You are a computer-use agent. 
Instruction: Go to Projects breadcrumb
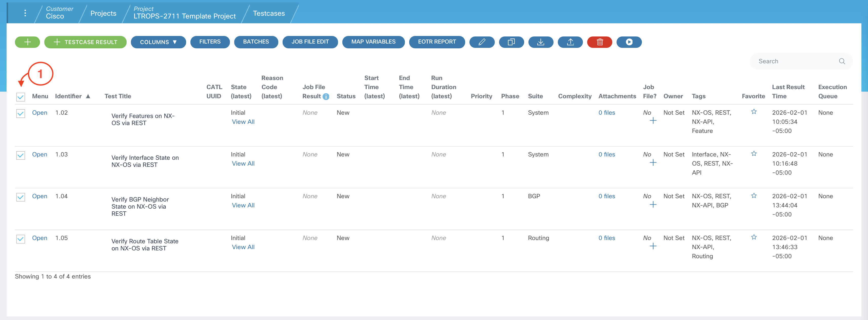[103, 13]
